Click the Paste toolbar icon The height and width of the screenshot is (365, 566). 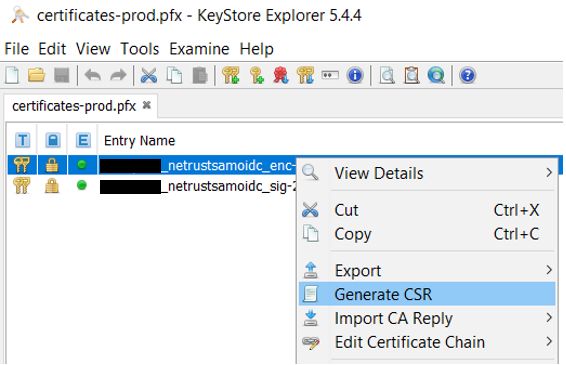point(200,75)
